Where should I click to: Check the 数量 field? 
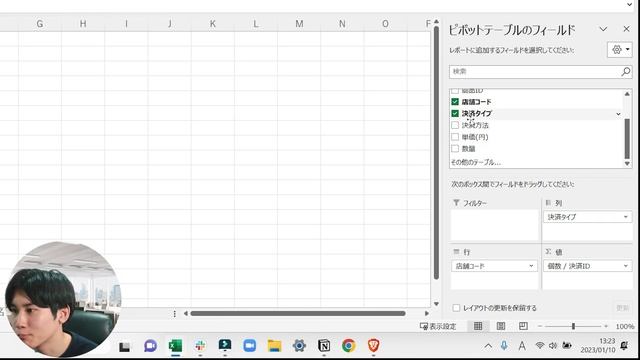click(x=455, y=149)
